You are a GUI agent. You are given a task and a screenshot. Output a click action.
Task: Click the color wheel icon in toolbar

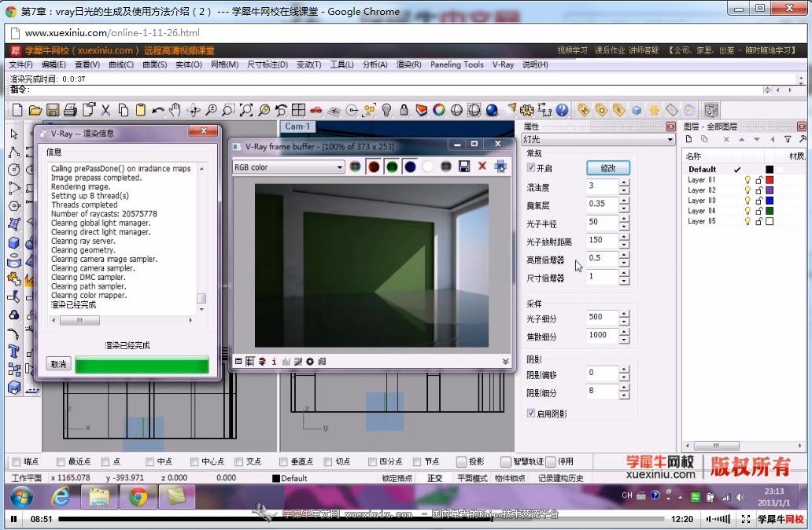(439, 110)
